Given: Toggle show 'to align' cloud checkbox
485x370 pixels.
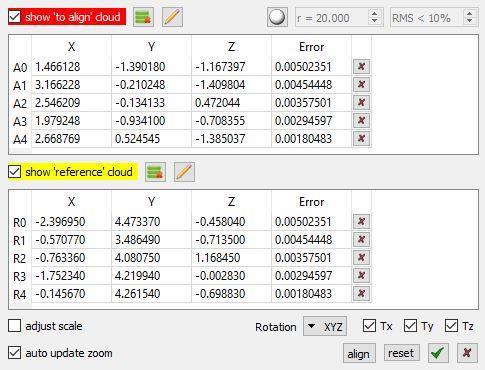Looking at the screenshot, I should pos(14,17).
